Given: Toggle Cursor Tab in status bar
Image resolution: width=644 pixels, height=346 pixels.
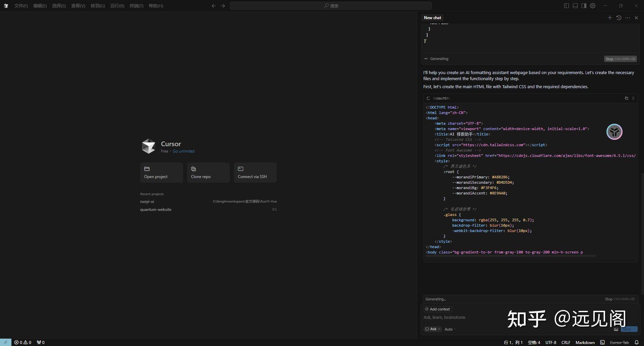Looking at the screenshot, I should pos(619,342).
